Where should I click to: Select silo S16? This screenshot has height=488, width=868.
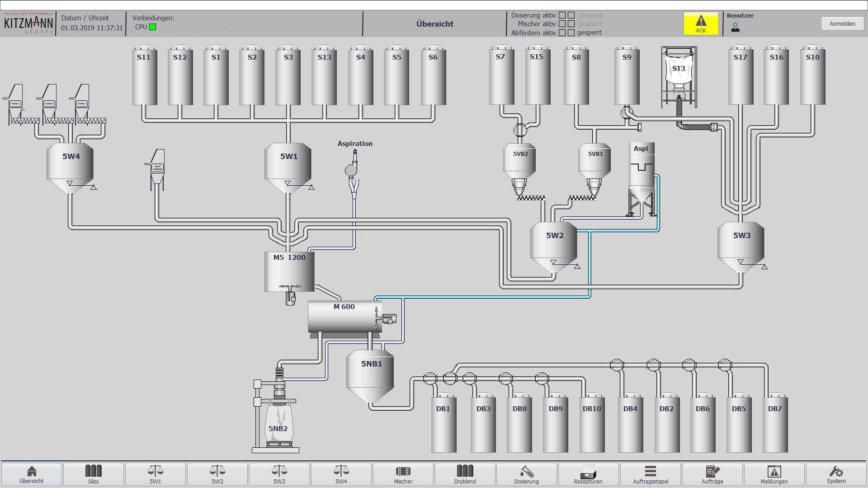[777, 75]
